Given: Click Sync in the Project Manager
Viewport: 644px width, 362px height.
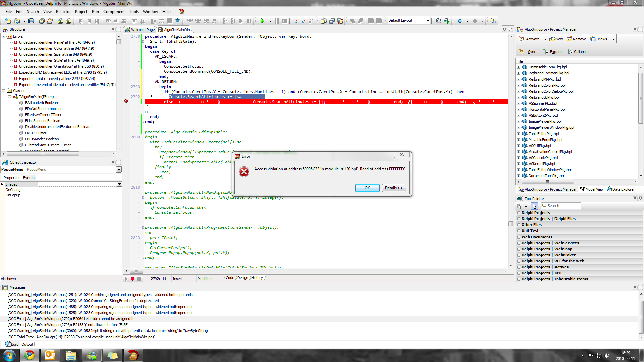Looking at the screenshot, I should pyautogui.click(x=527, y=52).
